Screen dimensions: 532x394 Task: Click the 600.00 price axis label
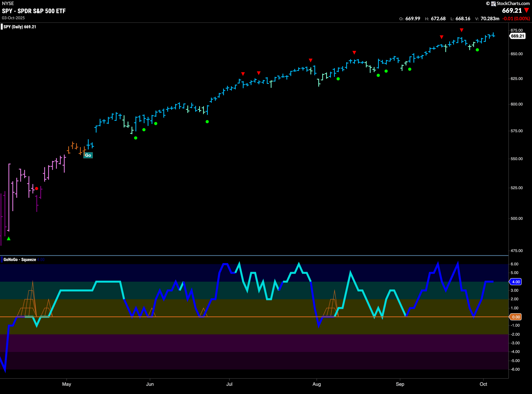(x=516, y=104)
